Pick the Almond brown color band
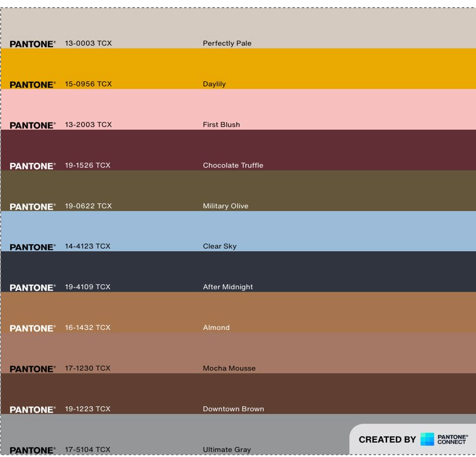 [x=238, y=312]
